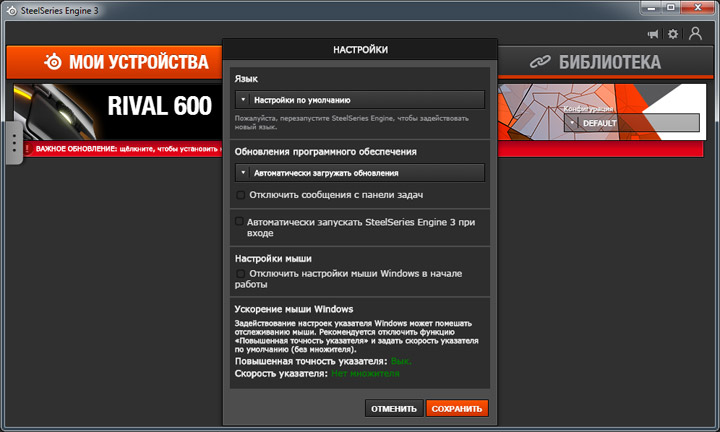Click the Настройки мыши section heading
This screenshot has width=720, height=432.
click(x=273, y=258)
